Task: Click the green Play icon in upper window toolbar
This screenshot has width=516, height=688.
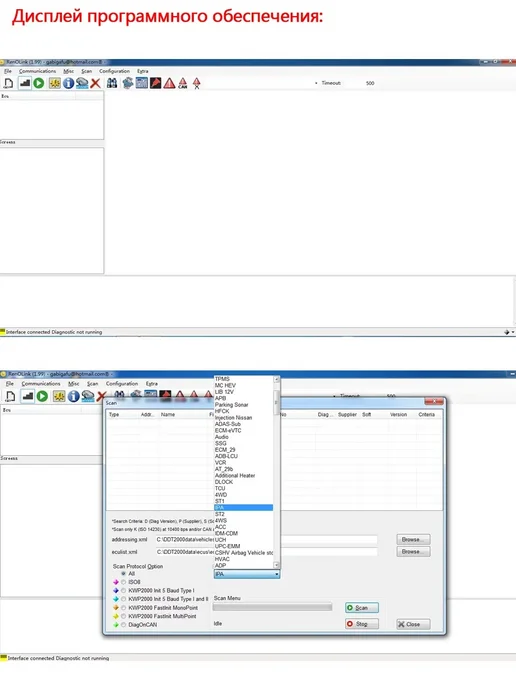Action: click(x=39, y=83)
